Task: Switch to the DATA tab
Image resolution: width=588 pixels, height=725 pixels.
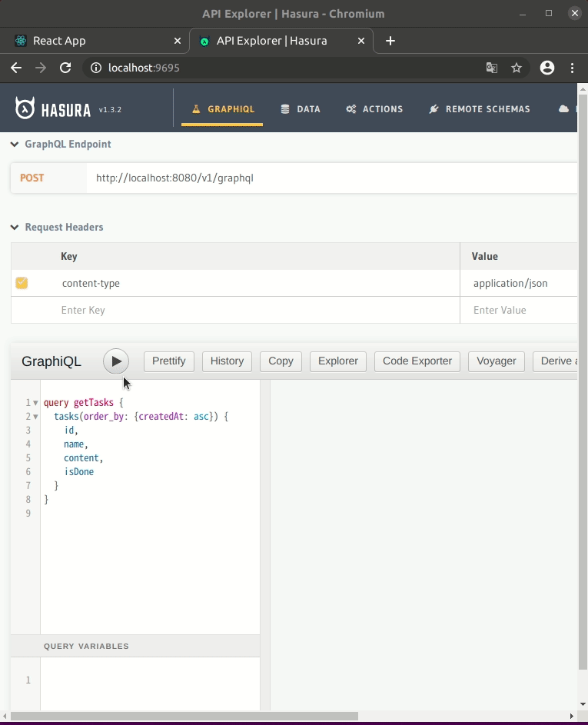Action: pos(301,108)
